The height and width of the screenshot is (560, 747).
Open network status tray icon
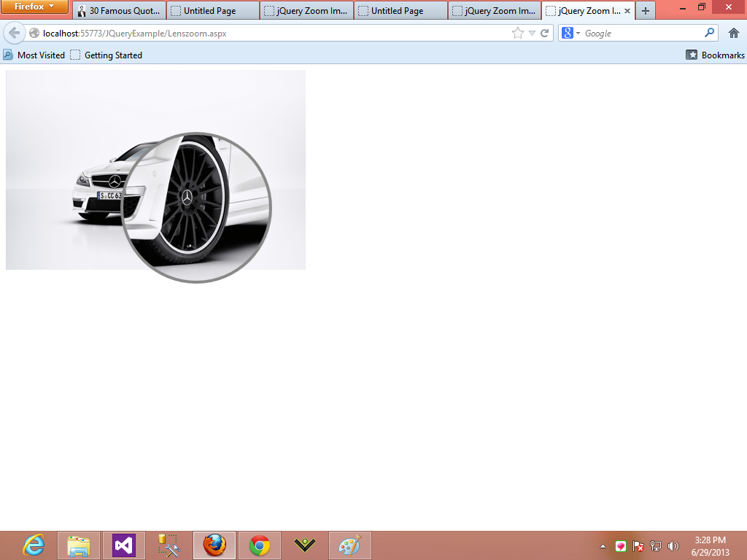(x=656, y=546)
